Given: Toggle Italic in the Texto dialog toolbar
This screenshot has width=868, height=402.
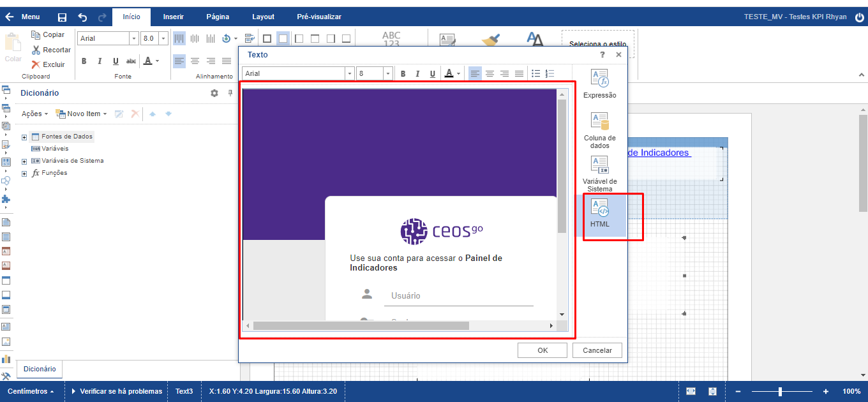Looking at the screenshot, I should pos(417,73).
